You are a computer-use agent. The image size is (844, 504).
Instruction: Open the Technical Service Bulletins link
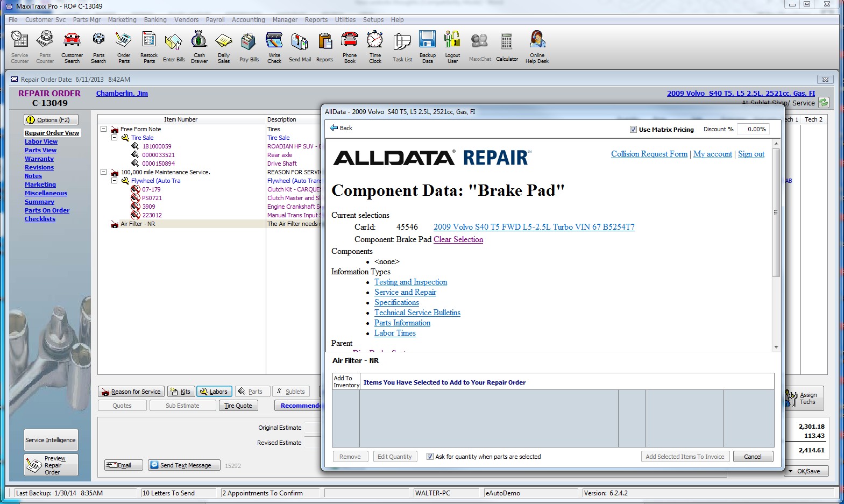(417, 313)
